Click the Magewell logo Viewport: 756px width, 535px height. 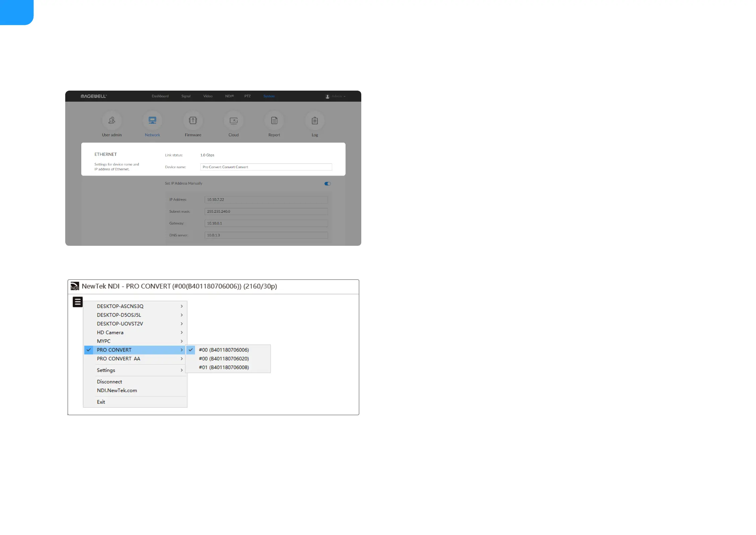pos(94,96)
